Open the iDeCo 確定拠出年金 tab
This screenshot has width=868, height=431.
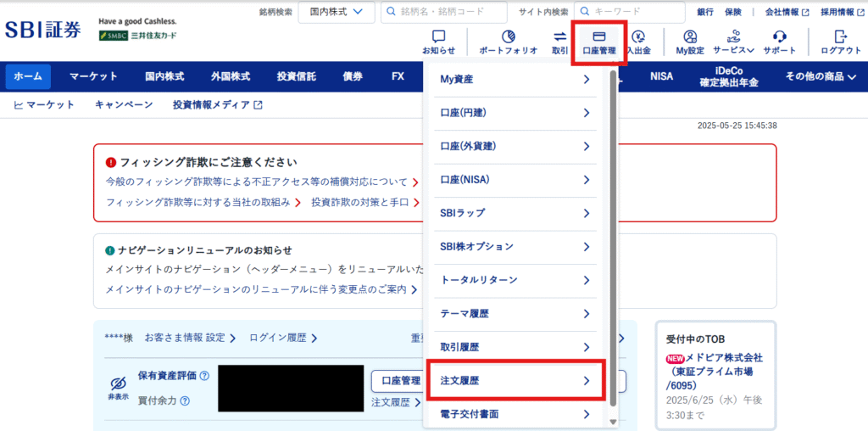728,76
